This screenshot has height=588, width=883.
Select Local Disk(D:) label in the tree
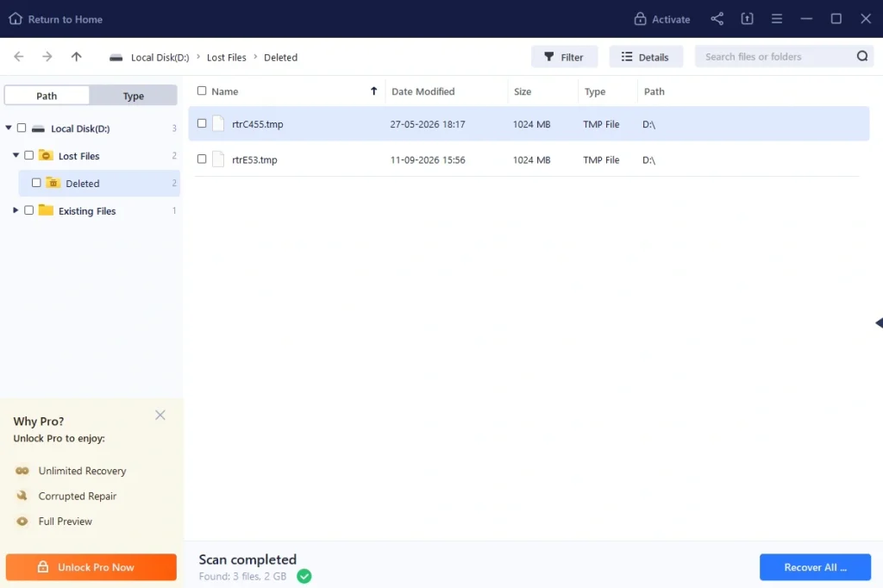[x=80, y=128]
